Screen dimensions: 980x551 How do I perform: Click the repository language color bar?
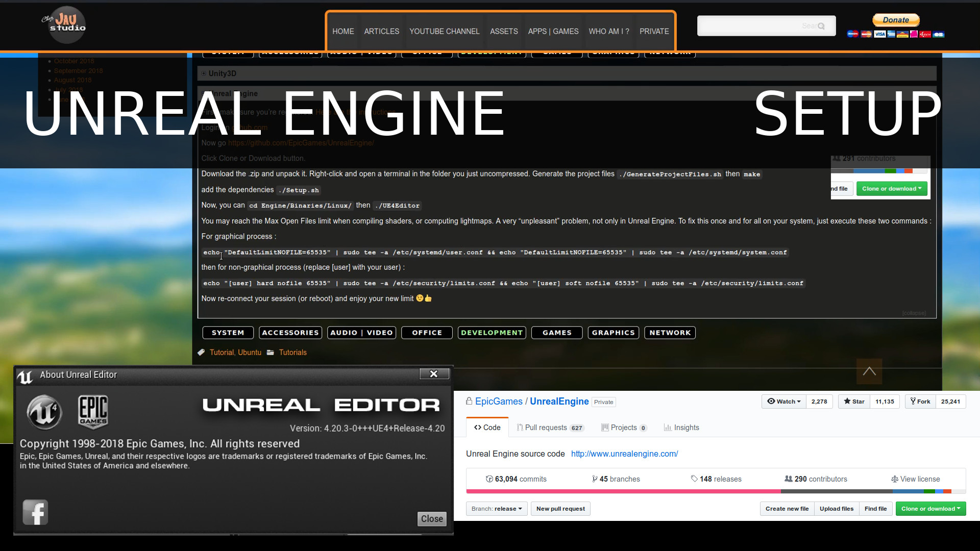tap(716, 491)
